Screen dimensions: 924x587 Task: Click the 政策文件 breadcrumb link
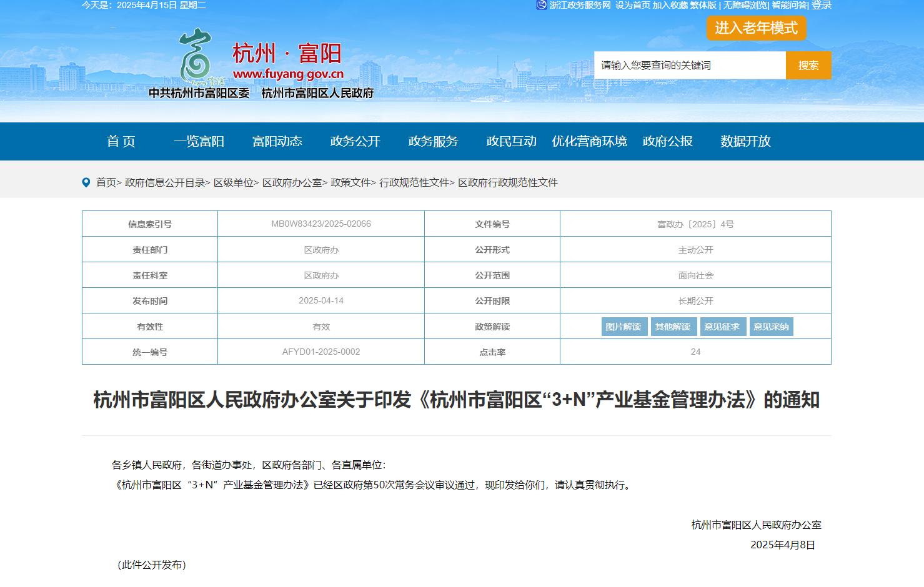(350, 182)
